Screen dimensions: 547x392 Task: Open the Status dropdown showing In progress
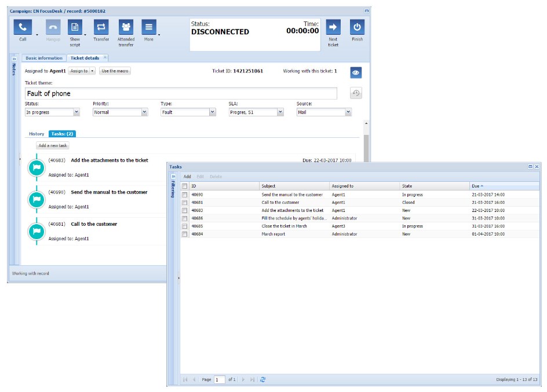pyautogui.click(x=52, y=112)
